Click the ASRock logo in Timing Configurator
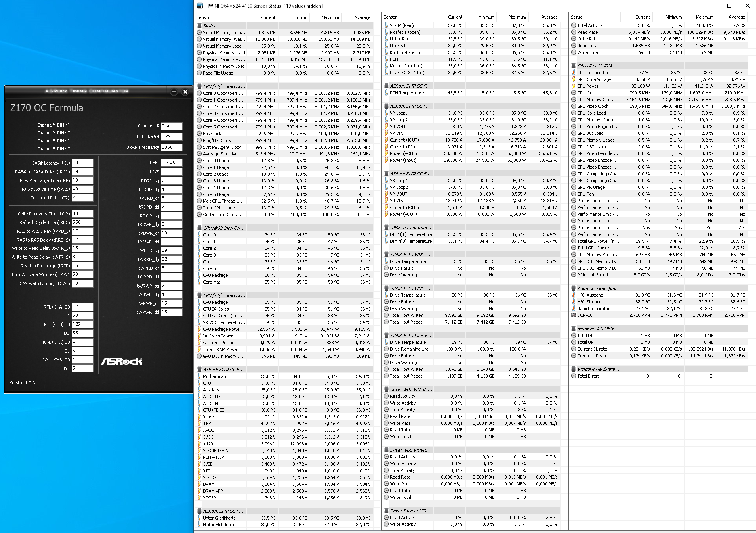756x533 pixels. tap(122, 361)
